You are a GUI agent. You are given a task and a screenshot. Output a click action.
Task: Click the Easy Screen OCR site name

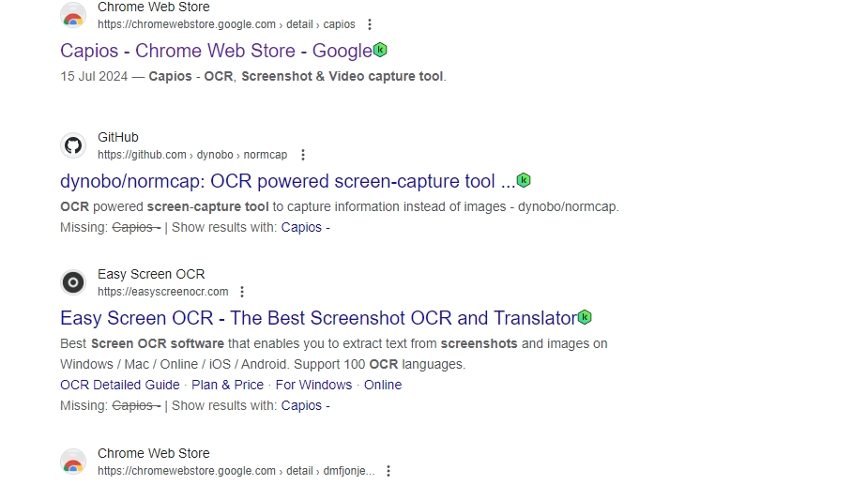click(151, 274)
